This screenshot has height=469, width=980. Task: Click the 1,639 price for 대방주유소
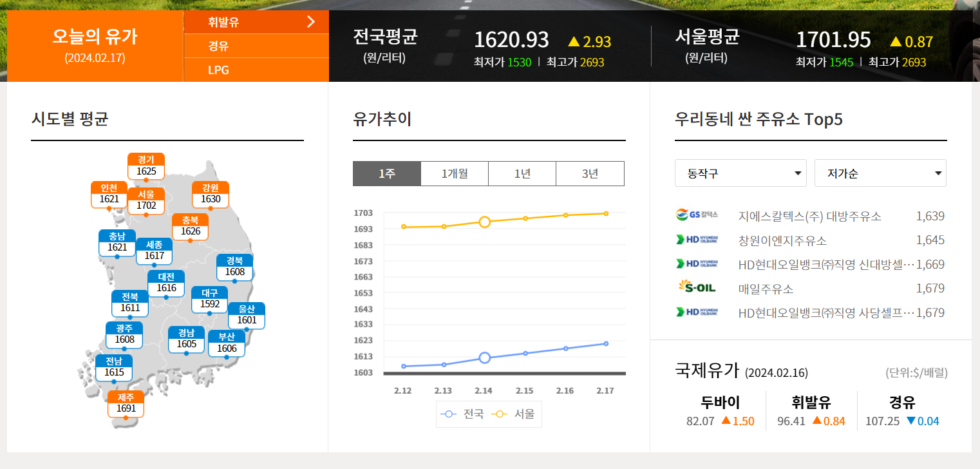pyautogui.click(x=930, y=216)
